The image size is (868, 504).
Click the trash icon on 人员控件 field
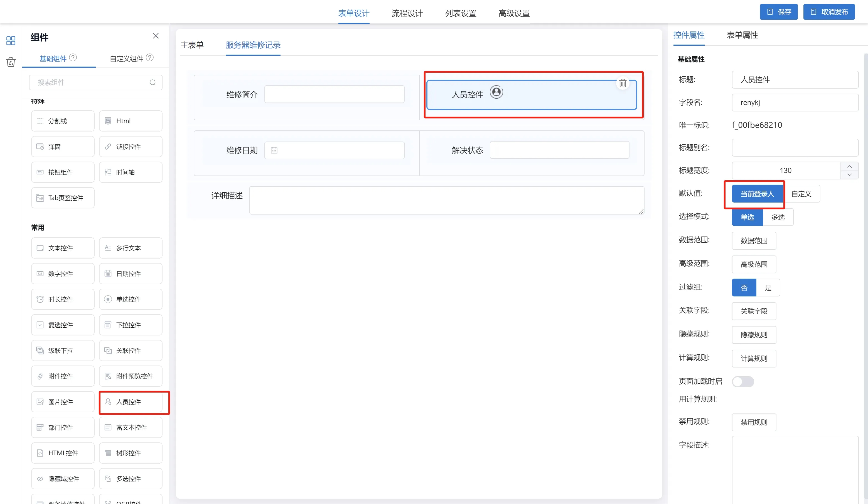pos(623,83)
